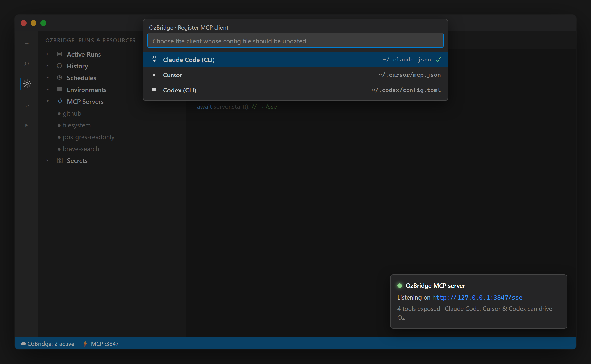Click the plug icon beside Claude Code (CLI)

point(154,59)
